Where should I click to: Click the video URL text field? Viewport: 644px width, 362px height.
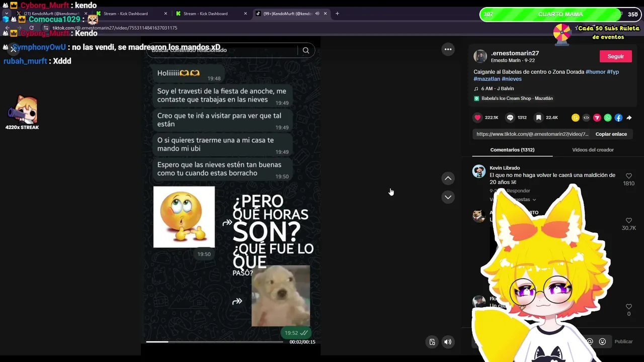[x=532, y=134]
